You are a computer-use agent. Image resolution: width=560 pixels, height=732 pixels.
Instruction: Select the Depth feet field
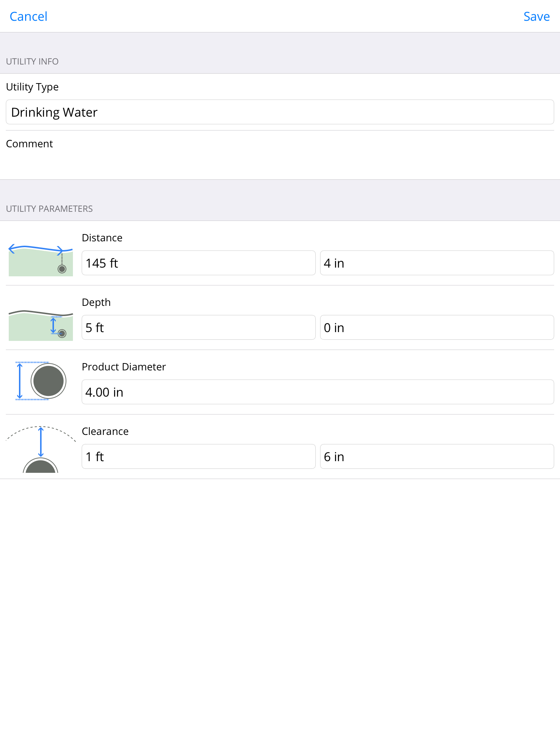(198, 327)
